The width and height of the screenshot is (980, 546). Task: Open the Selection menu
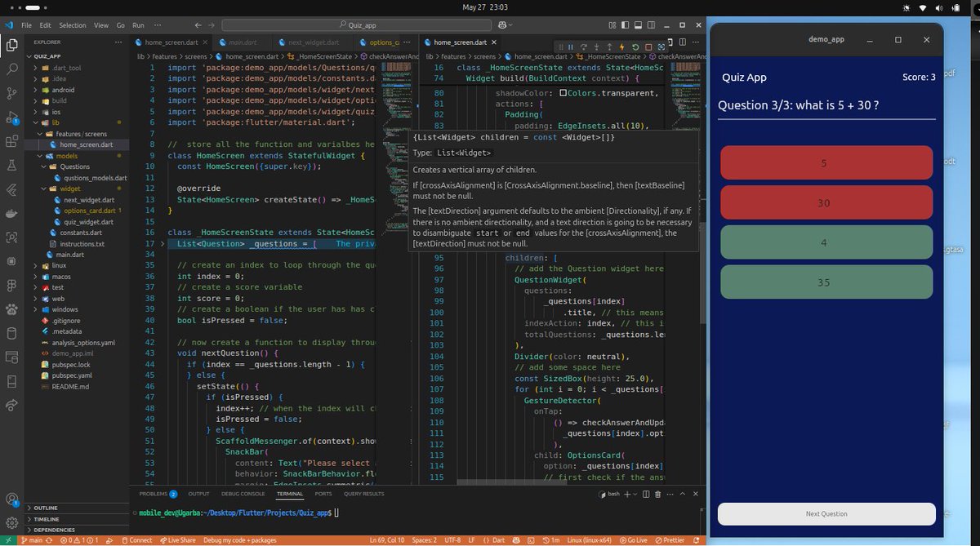coord(73,25)
